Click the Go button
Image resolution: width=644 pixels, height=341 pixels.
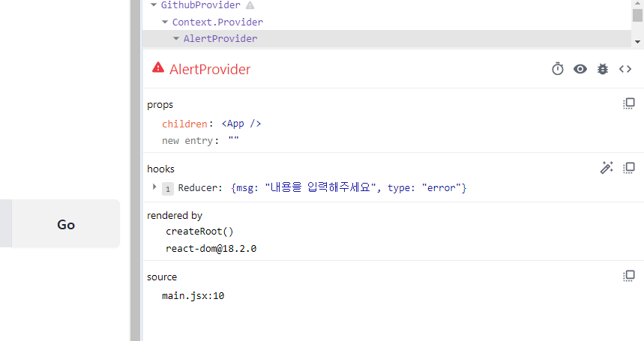click(66, 224)
